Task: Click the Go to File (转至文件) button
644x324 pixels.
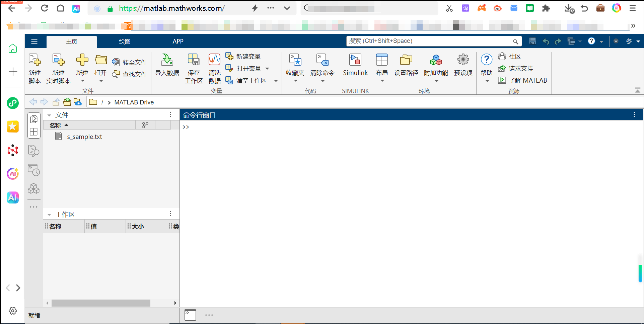Action: point(130,62)
